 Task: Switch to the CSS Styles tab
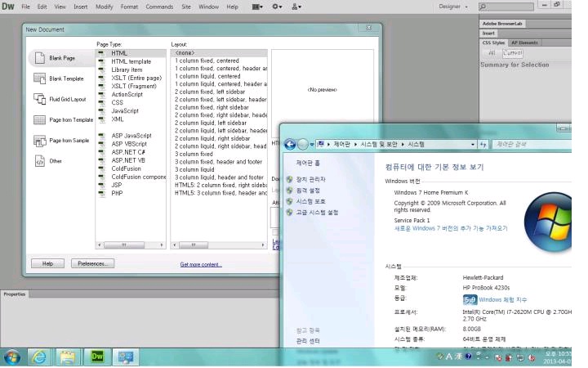pos(493,43)
